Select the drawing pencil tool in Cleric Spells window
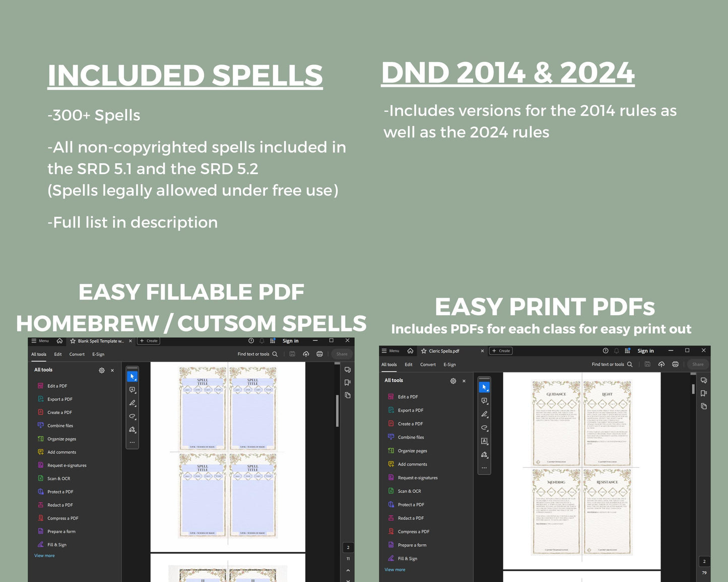Viewport: 728px width, 582px height. (x=485, y=414)
